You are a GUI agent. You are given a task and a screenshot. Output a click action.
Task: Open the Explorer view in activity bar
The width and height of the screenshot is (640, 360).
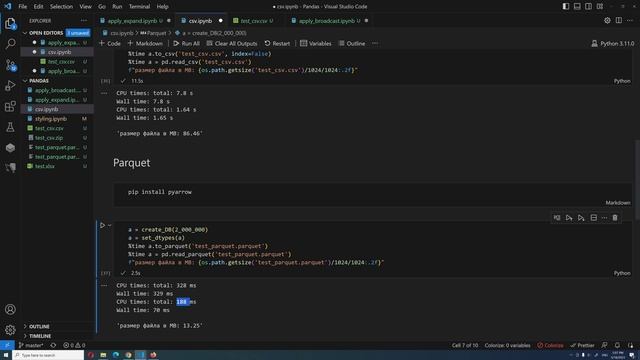pos(10,24)
